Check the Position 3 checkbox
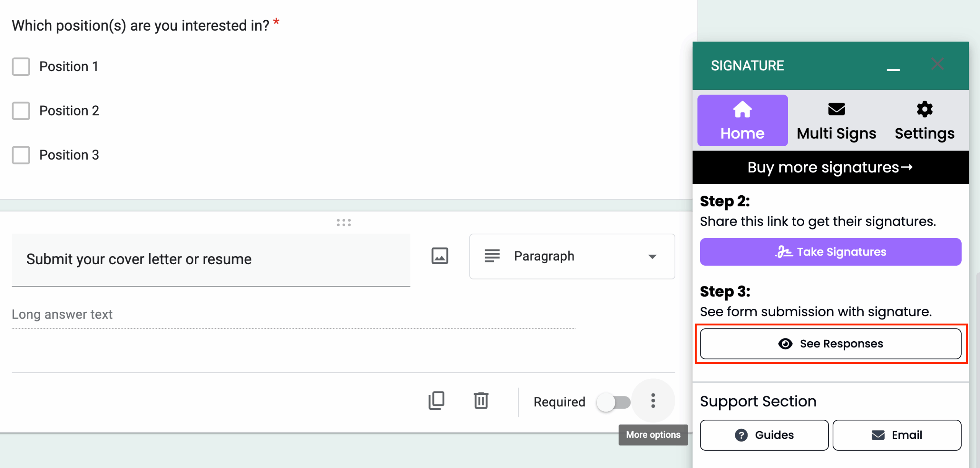Viewport: 980px width, 468px height. tap(21, 155)
